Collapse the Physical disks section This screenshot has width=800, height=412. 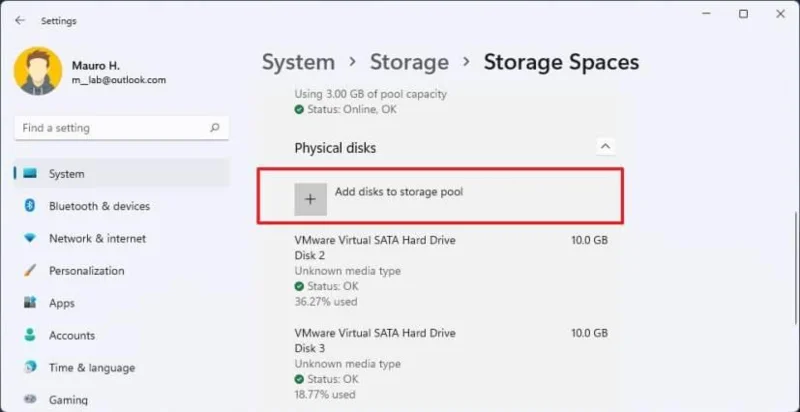pyautogui.click(x=606, y=147)
